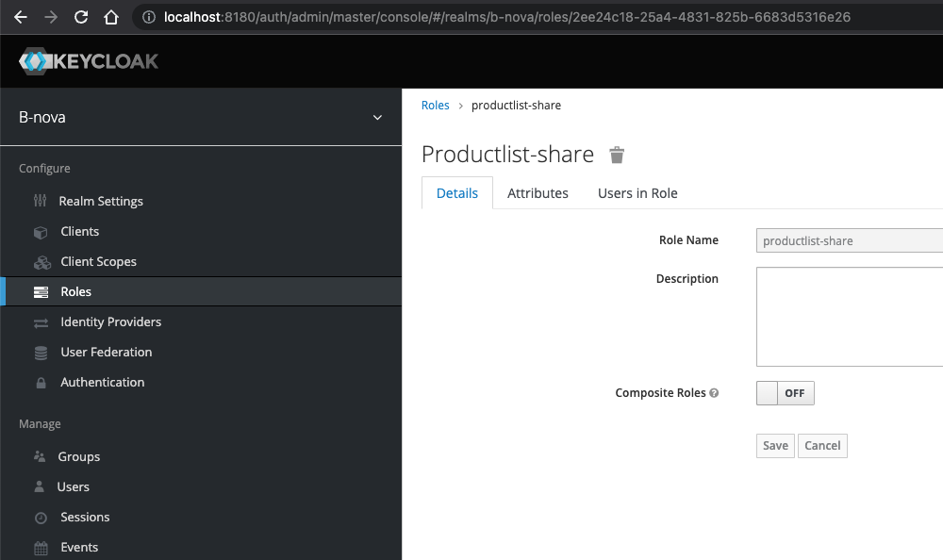The height and width of the screenshot is (560, 943).
Task: Click the User Federation database icon
Action: tap(41, 353)
